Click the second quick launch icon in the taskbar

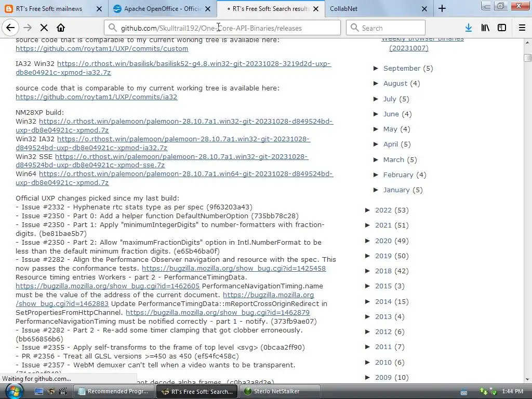(x=51, y=392)
